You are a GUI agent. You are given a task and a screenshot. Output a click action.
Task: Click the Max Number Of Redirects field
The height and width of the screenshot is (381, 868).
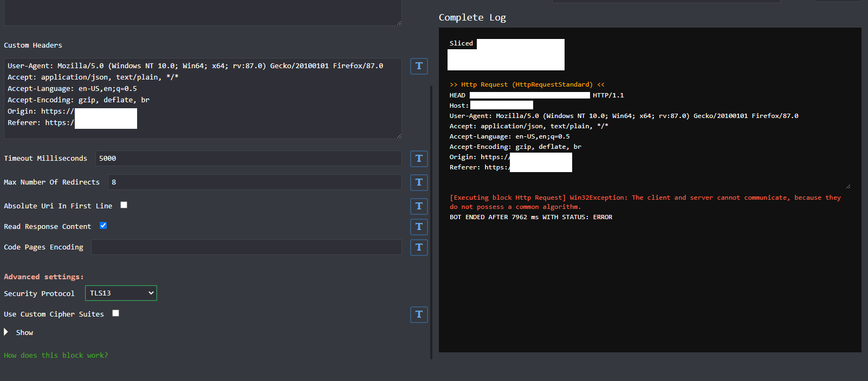pyautogui.click(x=255, y=182)
